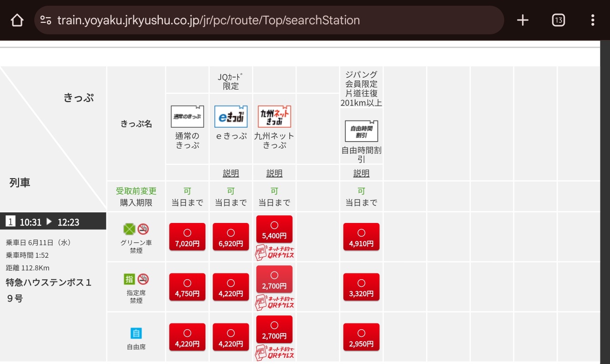Select Green car eきっぷ 6,920円

pos(231,237)
